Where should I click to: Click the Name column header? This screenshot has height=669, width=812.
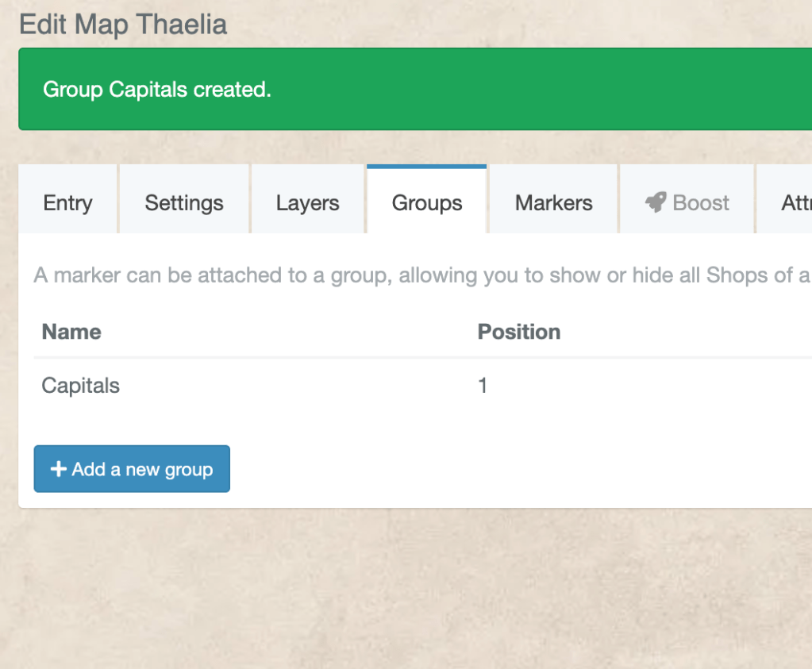tap(71, 332)
